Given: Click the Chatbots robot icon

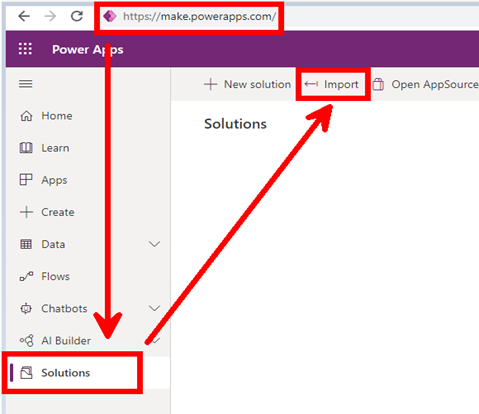Looking at the screenshot, I should coord(26,308).
